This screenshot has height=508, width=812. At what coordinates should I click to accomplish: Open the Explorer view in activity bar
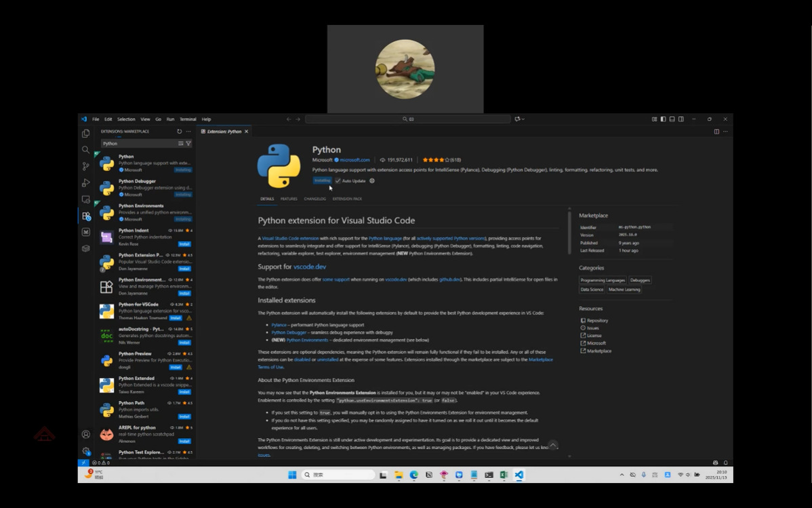click(x=85, y=134)
